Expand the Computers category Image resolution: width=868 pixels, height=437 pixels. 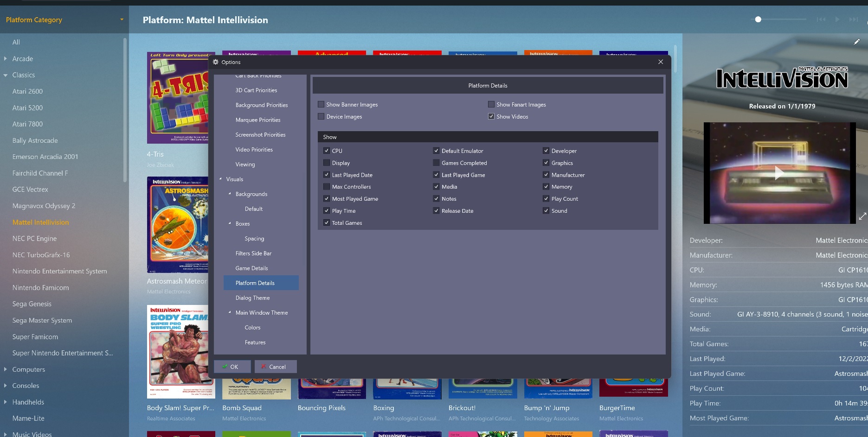[6, 369]
